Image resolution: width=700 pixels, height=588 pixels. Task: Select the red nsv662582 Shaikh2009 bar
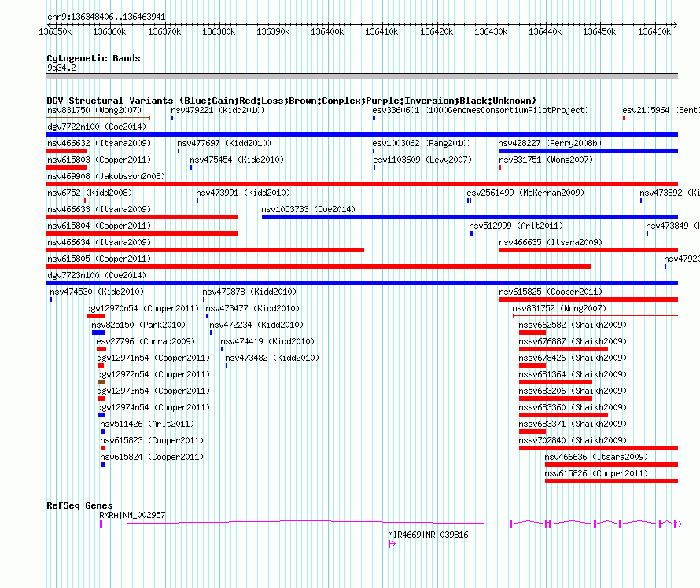(x=532, y=333)
